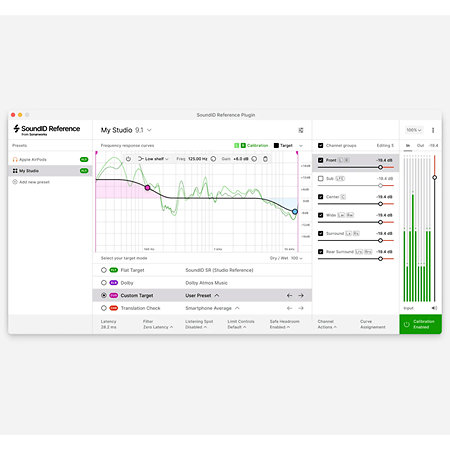Image resolution: width=450 pixels, height=450 pixels.
Task: Select the Translation Check radio button
Action: [104, 308]
